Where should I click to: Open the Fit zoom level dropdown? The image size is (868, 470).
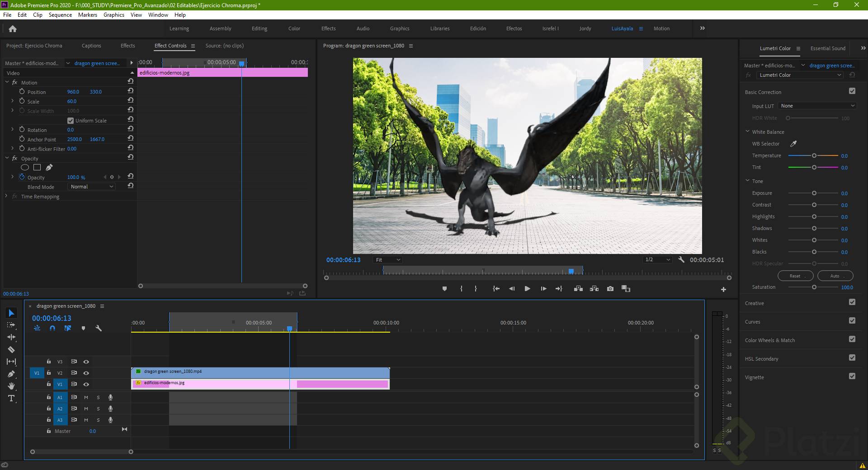[387, 260]
